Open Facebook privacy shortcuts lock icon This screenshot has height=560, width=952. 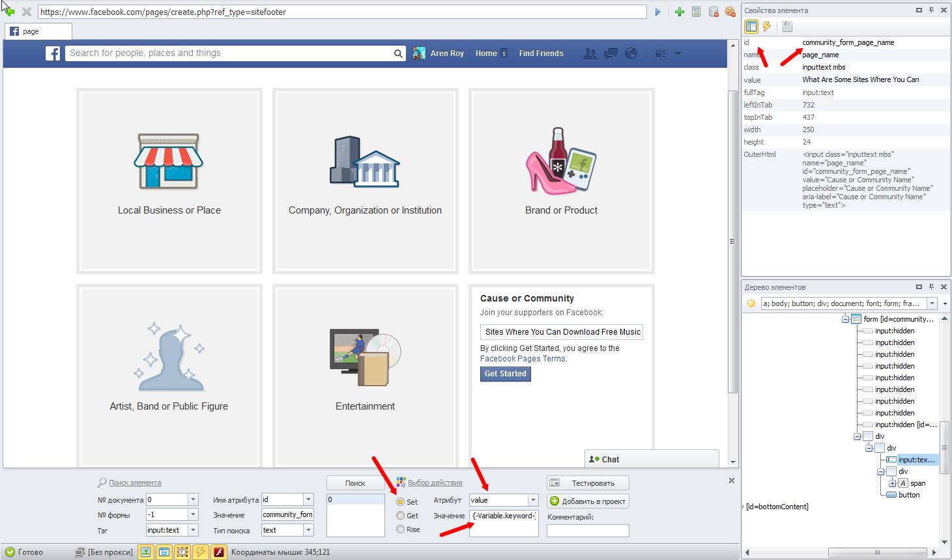(x=660, y=53)
